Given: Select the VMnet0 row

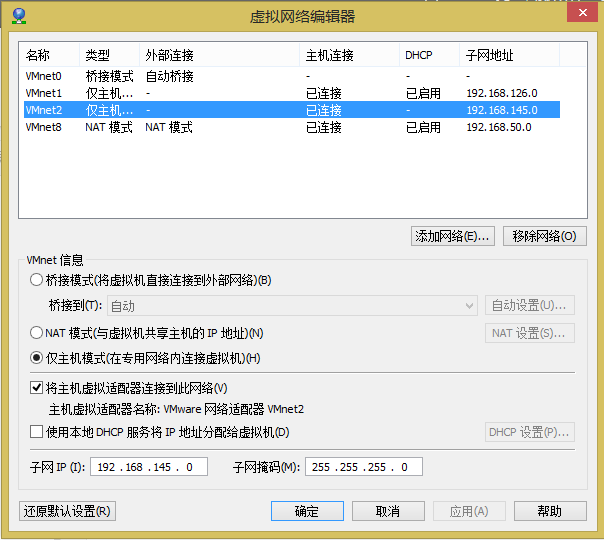Looking at the screenshot, I should [292, 76].
